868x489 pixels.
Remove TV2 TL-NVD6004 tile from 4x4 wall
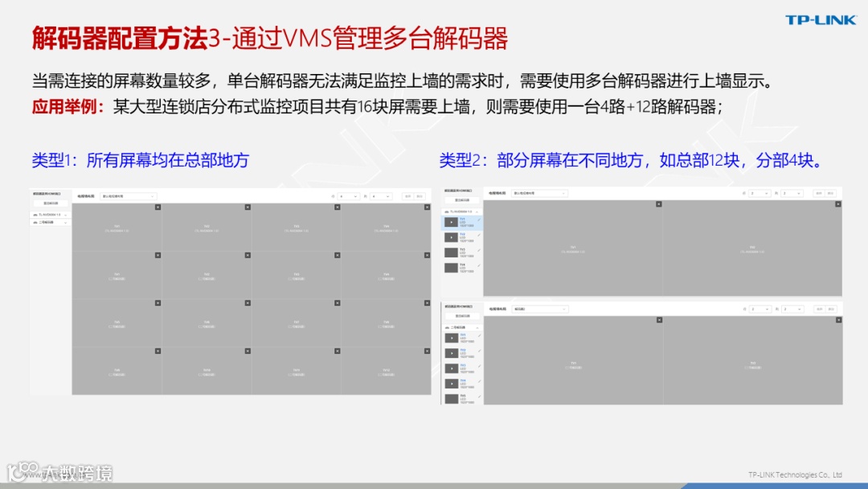click(248, 208)
